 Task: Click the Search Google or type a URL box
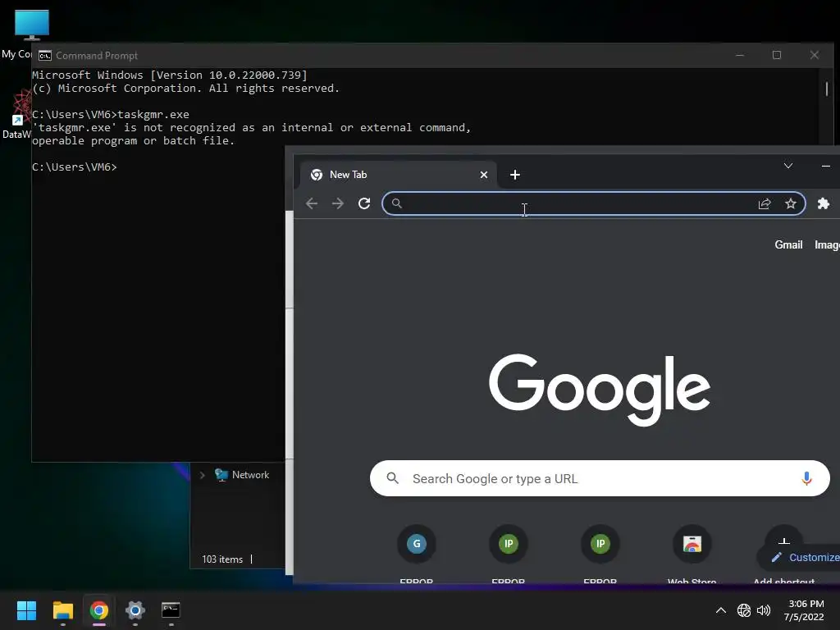[600, 478]
